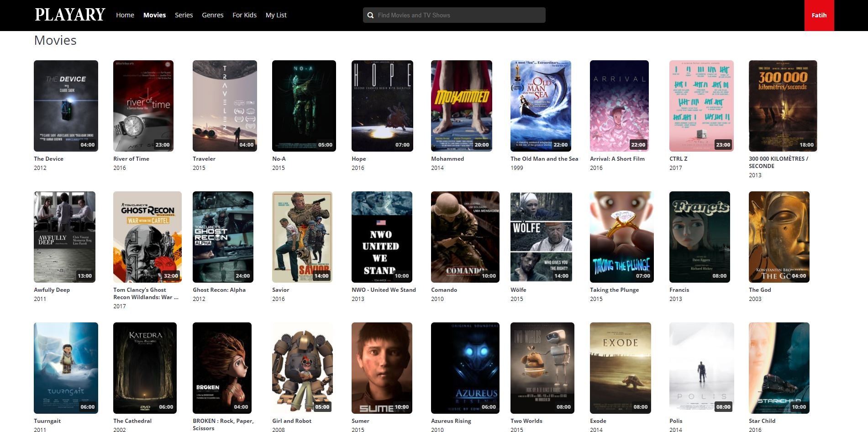Navigate to Home
Image resolution: width=868 pixels, height=432 pixels.
[x=125, y=15]
